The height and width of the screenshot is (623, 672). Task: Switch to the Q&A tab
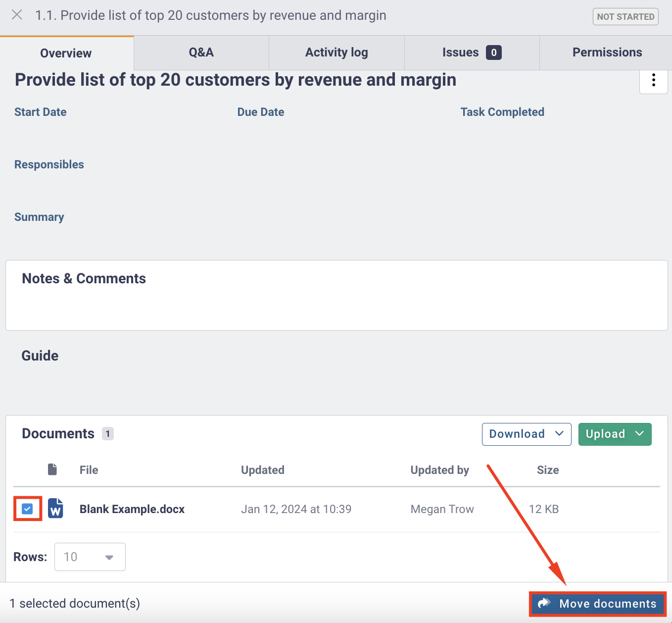point(200,52)
